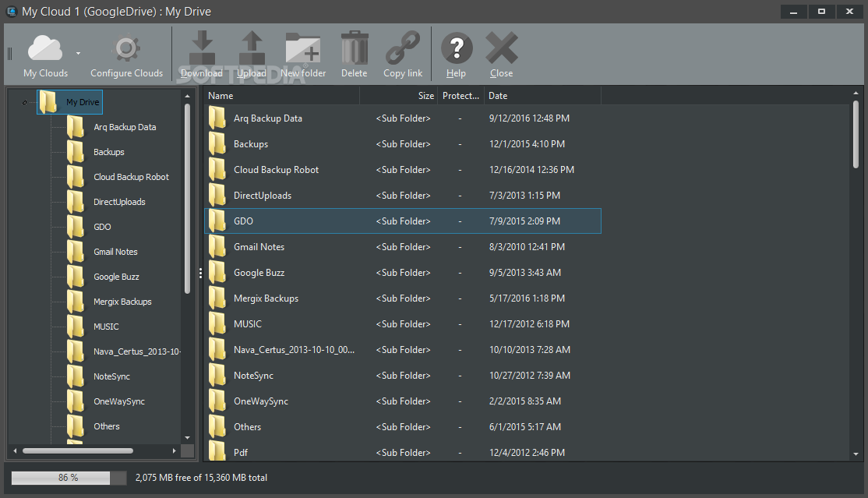Sort by Size column header

point(399,95)
